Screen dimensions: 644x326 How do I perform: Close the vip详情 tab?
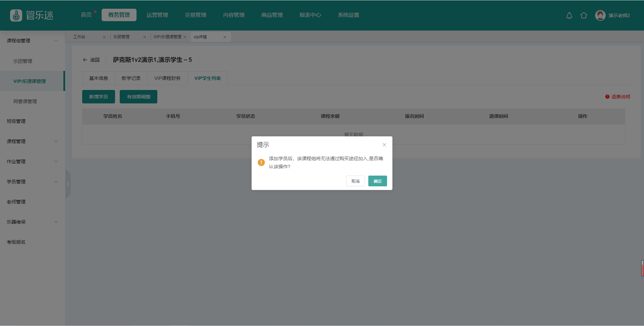tap(225, 37)
